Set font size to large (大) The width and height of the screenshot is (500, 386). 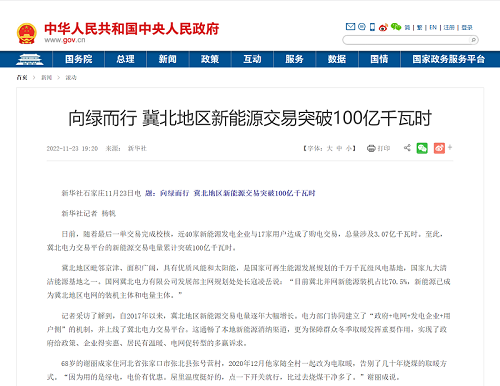329,148
